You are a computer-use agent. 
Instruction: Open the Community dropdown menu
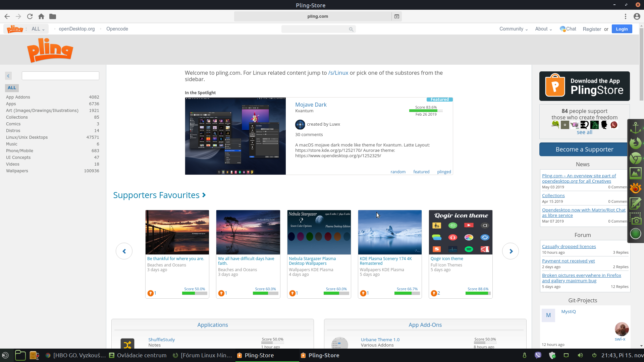[x=513, y=29]
